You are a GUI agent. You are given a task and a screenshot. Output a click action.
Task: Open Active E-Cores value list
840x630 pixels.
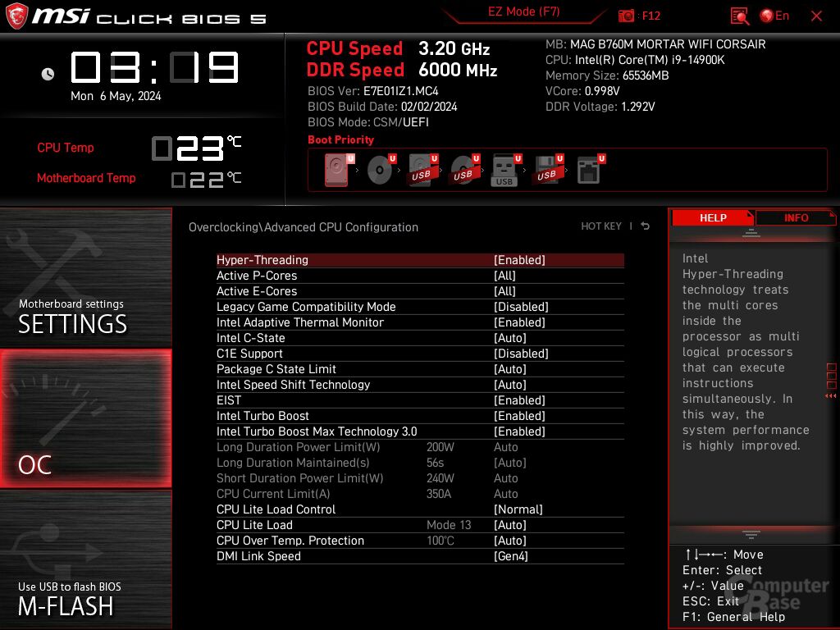pyautogui.click(x=504, y=291)
